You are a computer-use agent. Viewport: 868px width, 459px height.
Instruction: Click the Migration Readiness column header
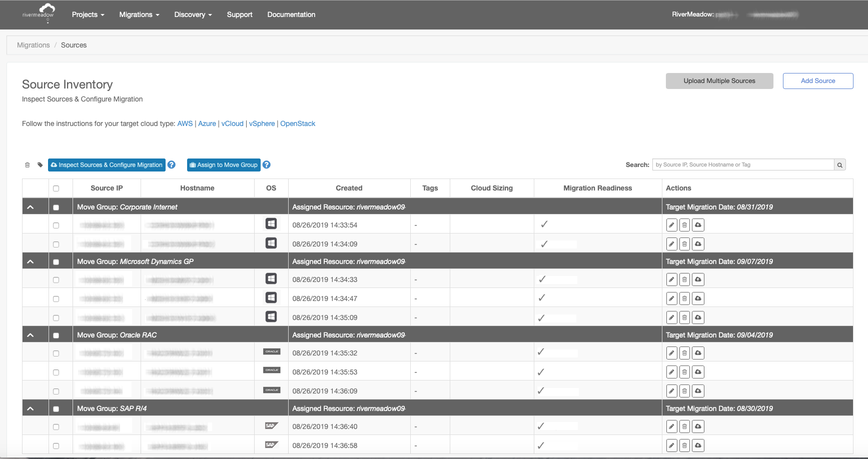pos(598,188)
